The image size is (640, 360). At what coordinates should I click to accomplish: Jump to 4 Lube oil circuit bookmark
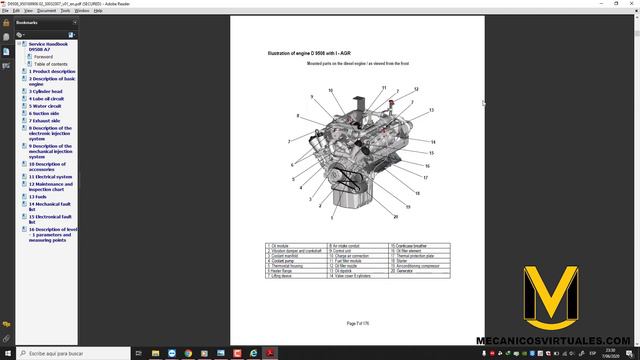coord(46,99)
